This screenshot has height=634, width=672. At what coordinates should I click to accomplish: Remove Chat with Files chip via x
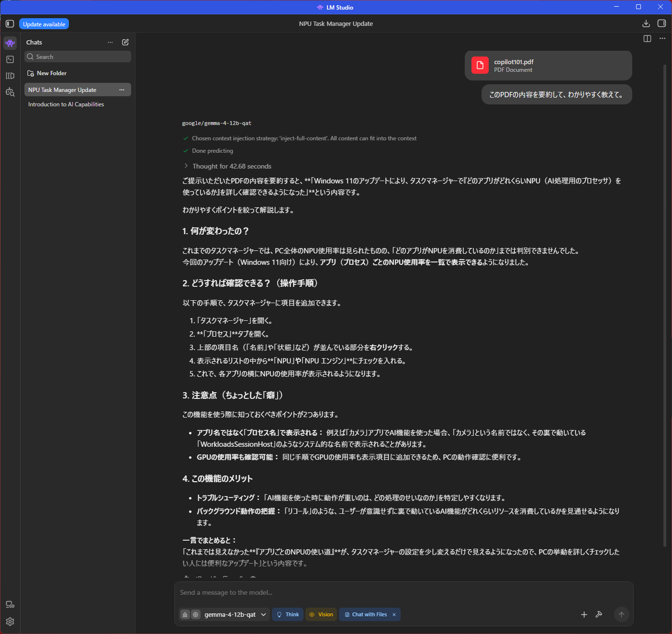coord(394,614)
